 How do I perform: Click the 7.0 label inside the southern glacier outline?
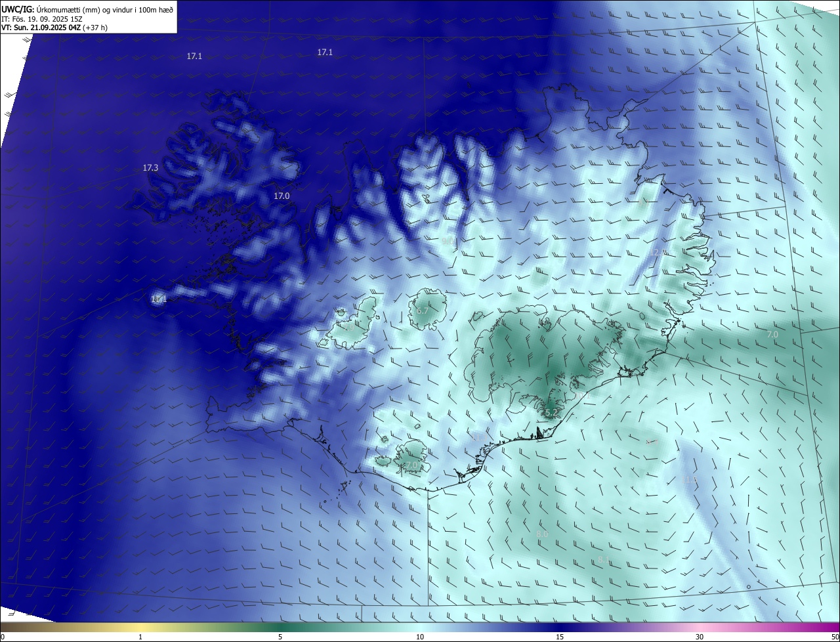(x=411, y=465)
